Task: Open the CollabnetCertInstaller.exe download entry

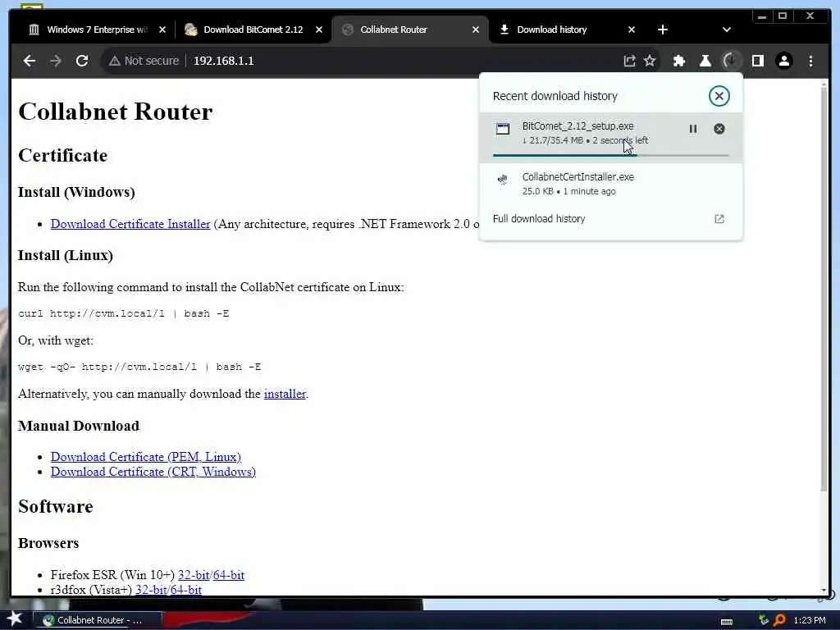Action: (610, 183)
